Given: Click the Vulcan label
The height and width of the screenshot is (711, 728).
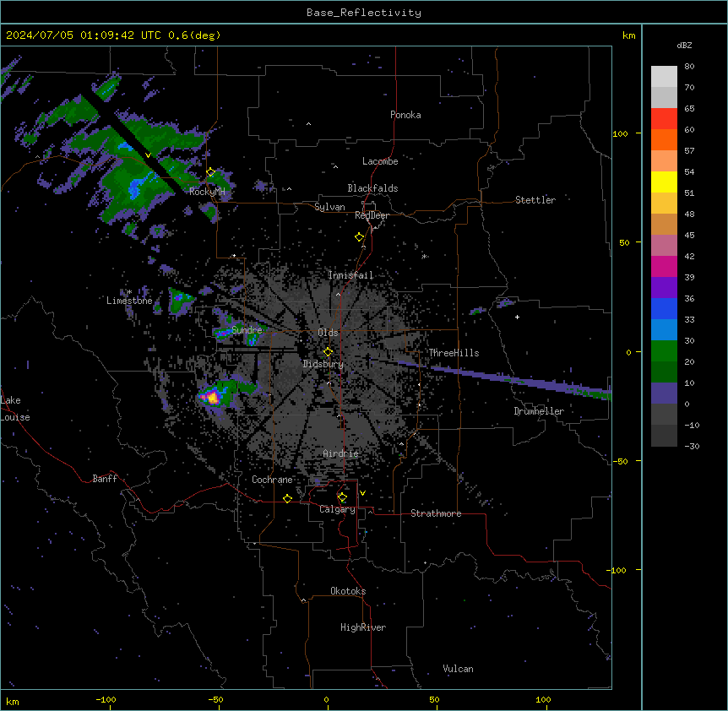Looking at the screenshot, I should [458, 669].
